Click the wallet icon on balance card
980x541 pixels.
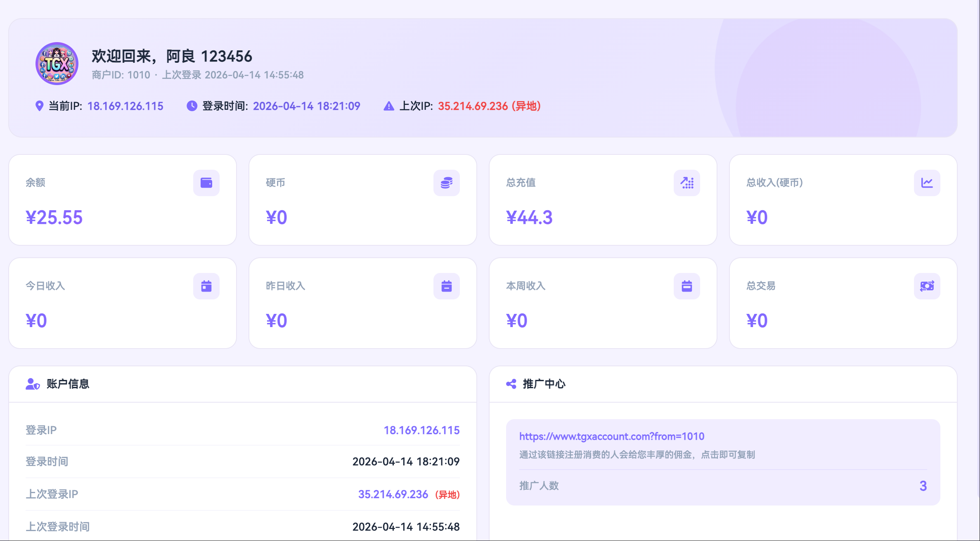point(206,183)
